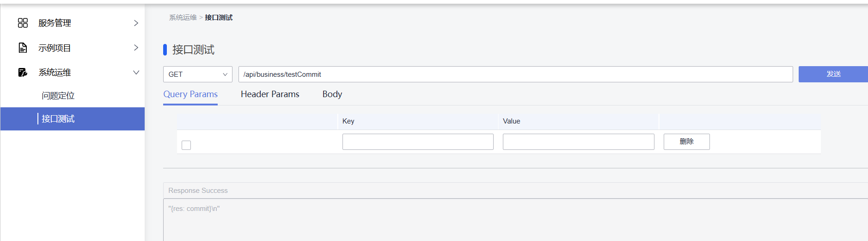868x241 pixels.
Task: Open the GET method dropdown
Action: tap(197, 74)
